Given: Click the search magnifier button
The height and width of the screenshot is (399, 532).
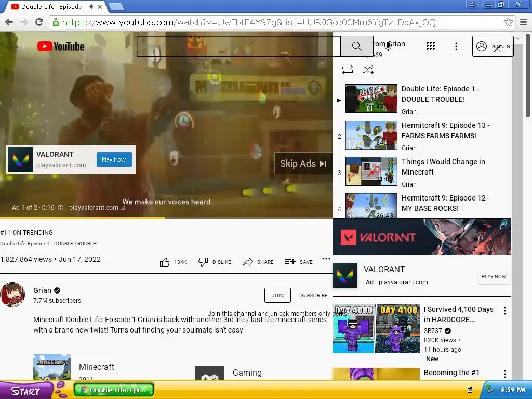Looking at the screenshot, I should click(356, 46).
